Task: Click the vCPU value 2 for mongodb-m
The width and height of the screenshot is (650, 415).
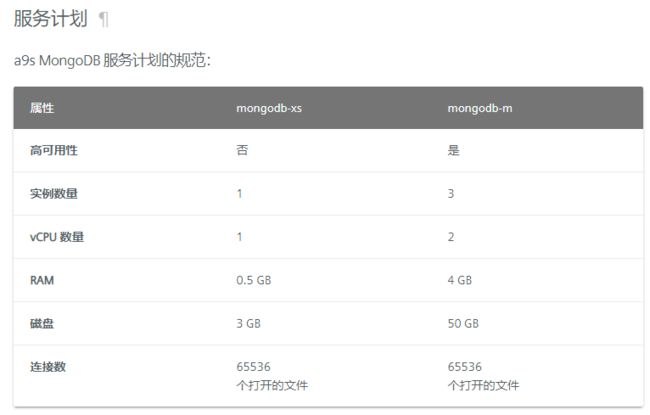Action: coord(451,237)
